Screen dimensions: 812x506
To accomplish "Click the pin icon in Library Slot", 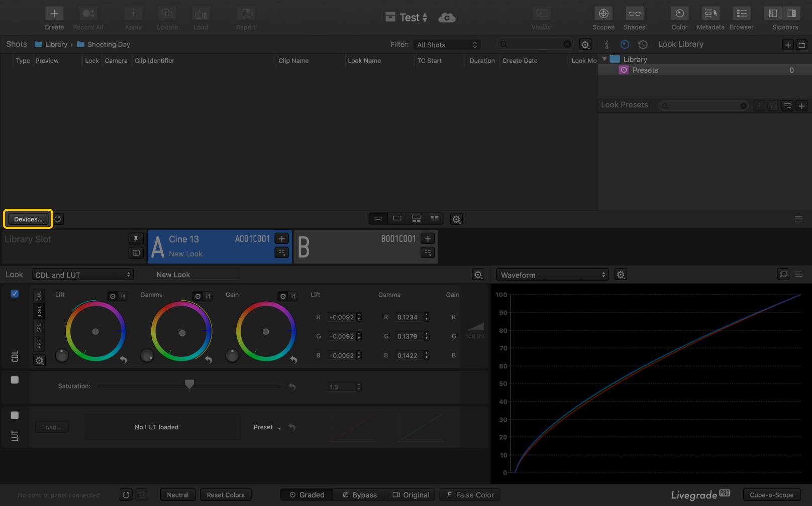I will 136,239.
